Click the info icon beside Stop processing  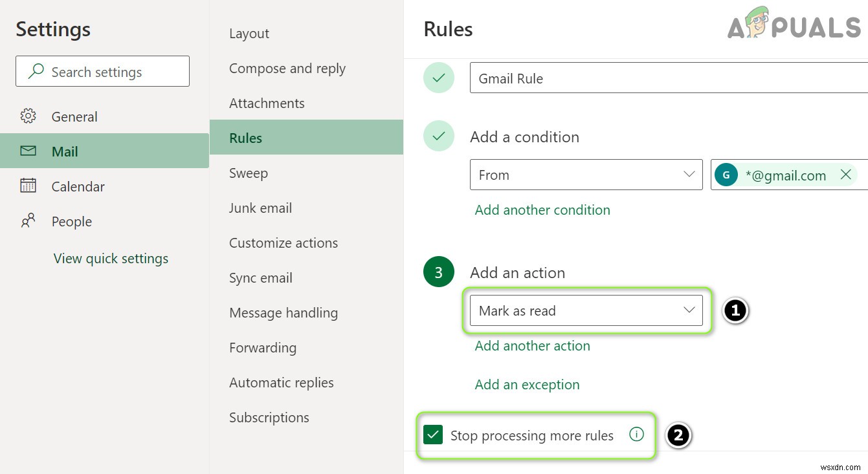point(636,435)
